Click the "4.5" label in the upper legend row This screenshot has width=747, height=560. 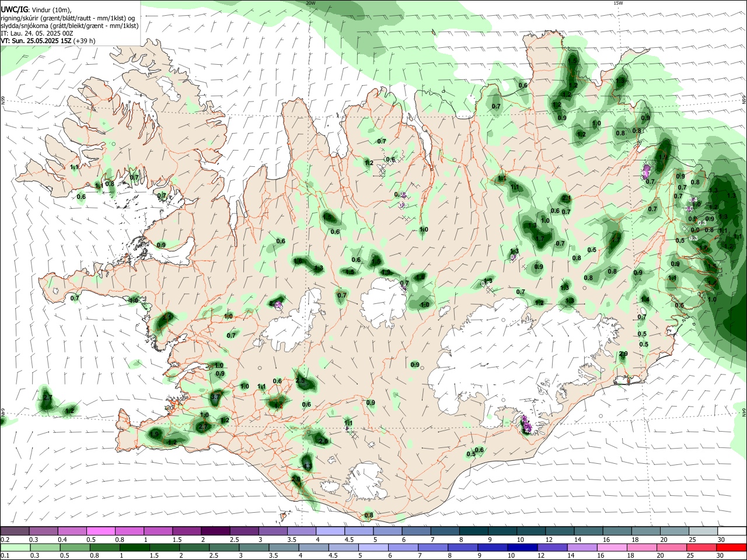coord(349,540)
